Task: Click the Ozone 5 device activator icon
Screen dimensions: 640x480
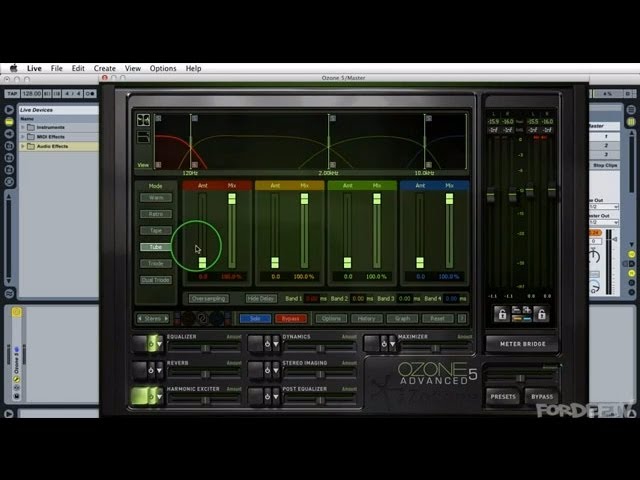Action: 16,313
